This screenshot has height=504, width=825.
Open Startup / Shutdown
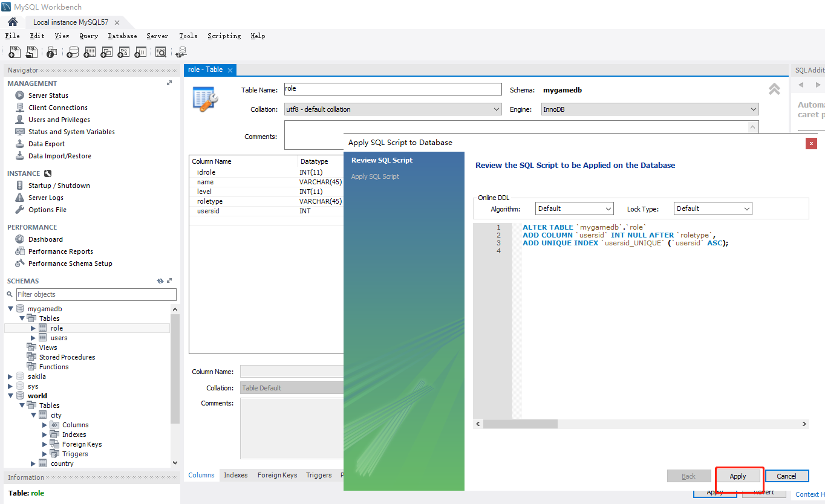[59, 186]
